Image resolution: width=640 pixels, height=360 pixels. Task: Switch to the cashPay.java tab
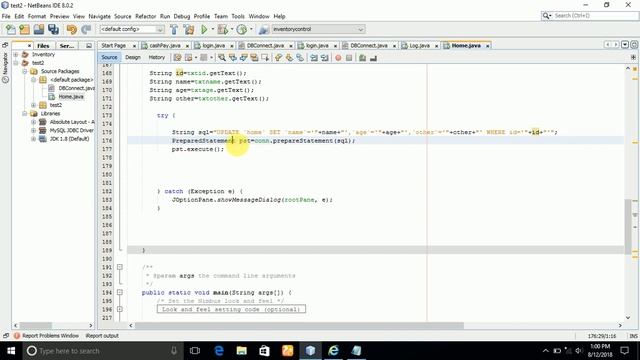165,46
